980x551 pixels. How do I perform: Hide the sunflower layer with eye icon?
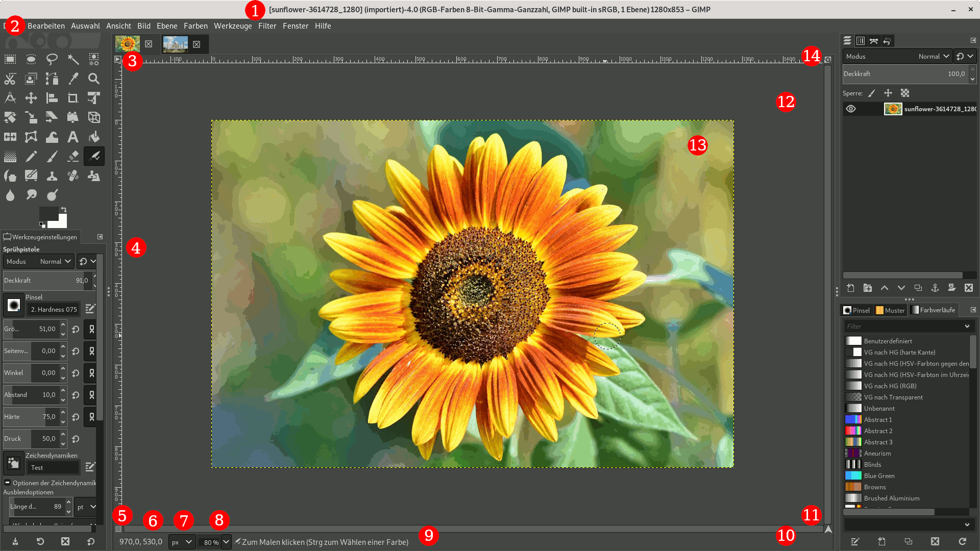point(850,109)
